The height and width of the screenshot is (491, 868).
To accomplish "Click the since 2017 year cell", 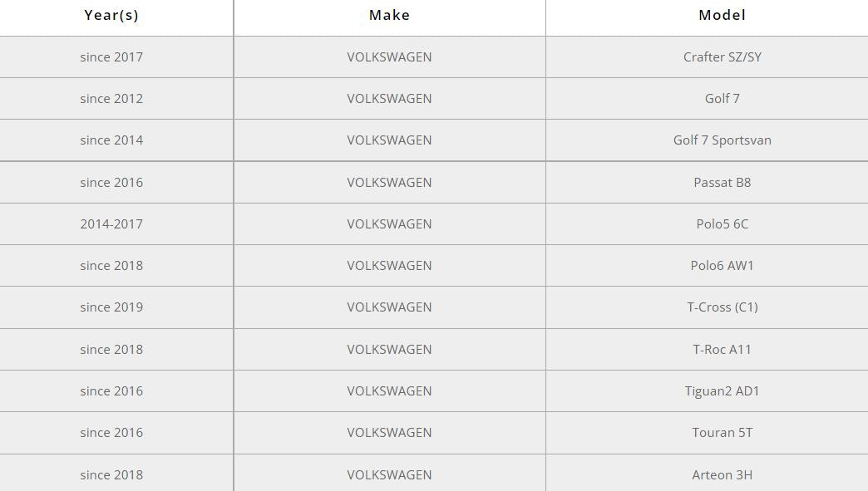I will pyautogui.click(x=111, y=57).
